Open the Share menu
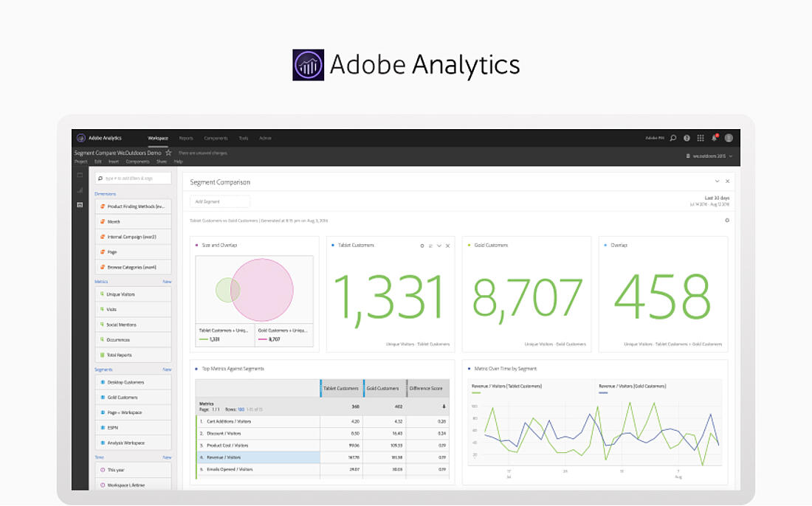812x506 pixels. coord(162,162)
